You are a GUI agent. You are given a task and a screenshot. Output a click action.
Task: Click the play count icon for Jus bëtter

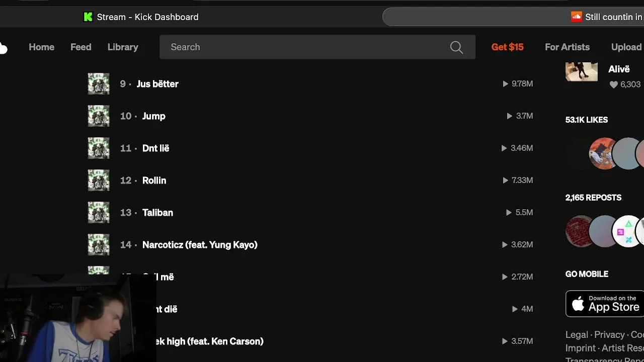coord(505,84)
